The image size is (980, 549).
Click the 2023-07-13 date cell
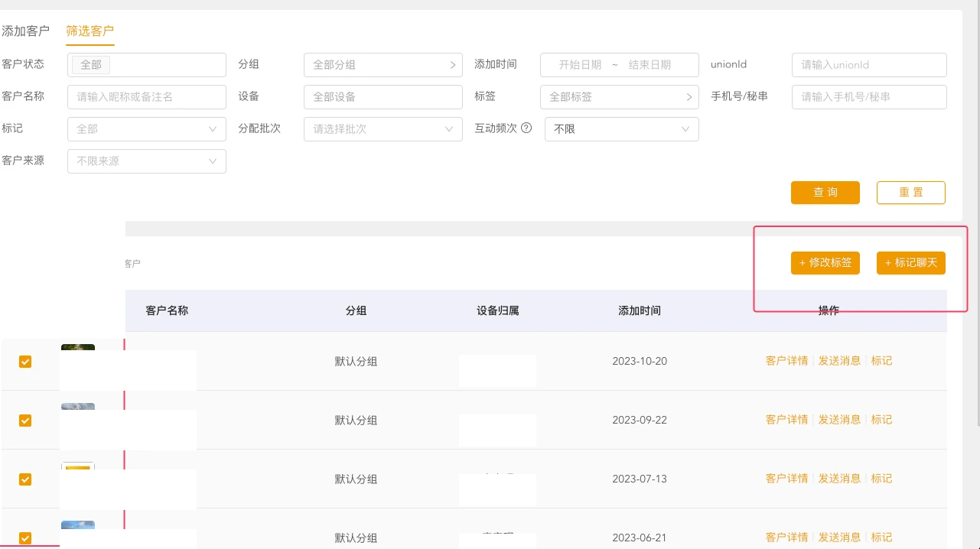(x=640, y=479)
